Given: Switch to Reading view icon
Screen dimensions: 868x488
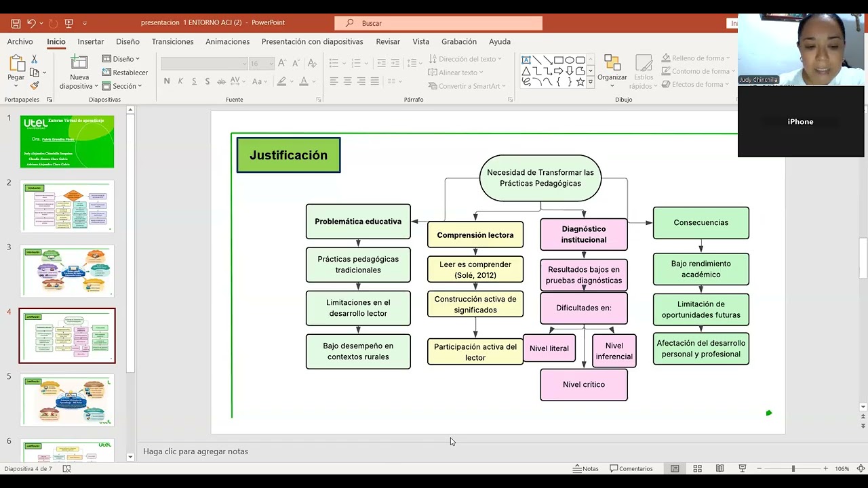Looking at the screenshot, I should click(x=720, y=468).
